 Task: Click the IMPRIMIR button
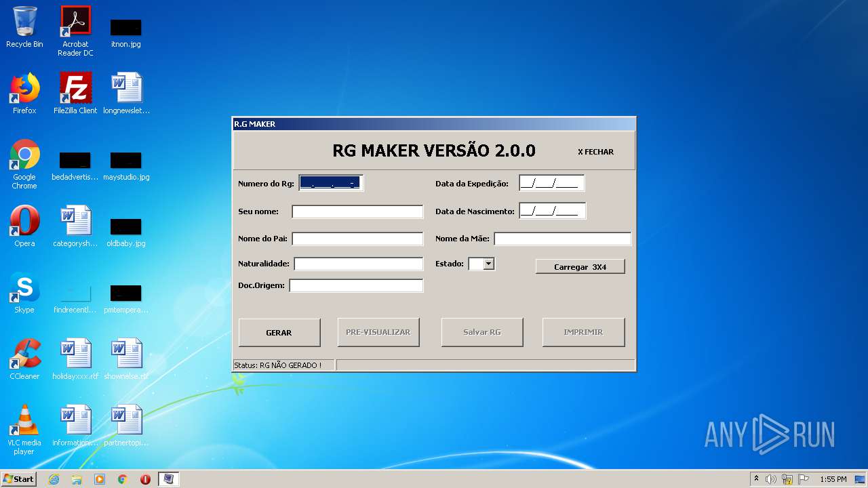tap(583, 332)
